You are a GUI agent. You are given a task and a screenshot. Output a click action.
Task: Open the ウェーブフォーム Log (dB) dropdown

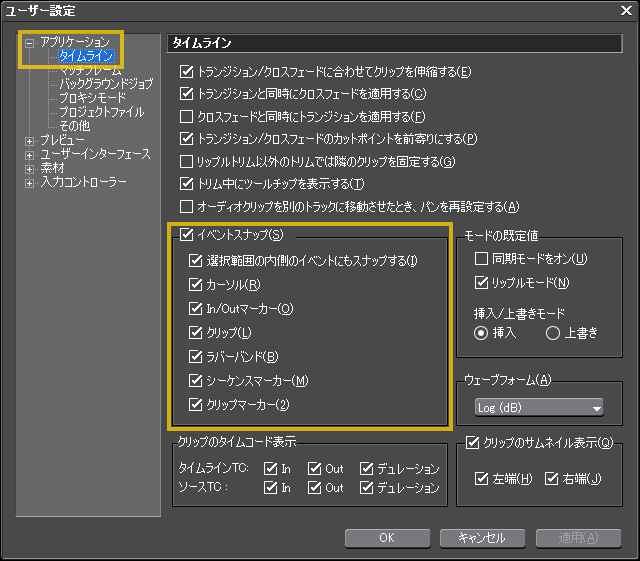[539, 407]
